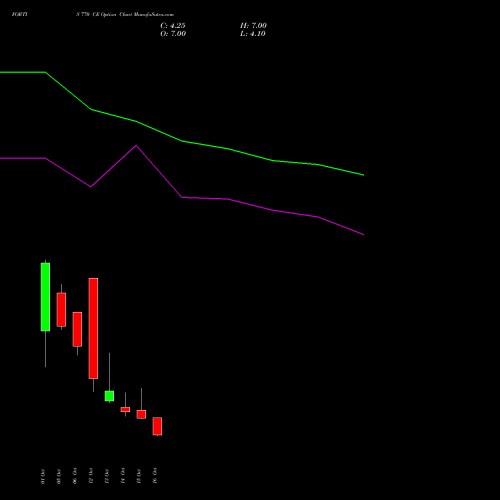Select the red candlestick above 06 Oct

point(77,329)
